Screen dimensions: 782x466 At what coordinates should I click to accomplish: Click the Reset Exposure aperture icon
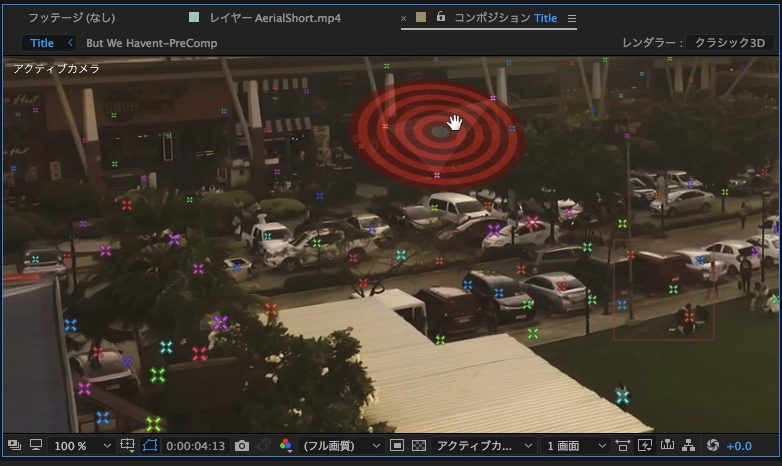pyautogui.click(x=713, y=445)
